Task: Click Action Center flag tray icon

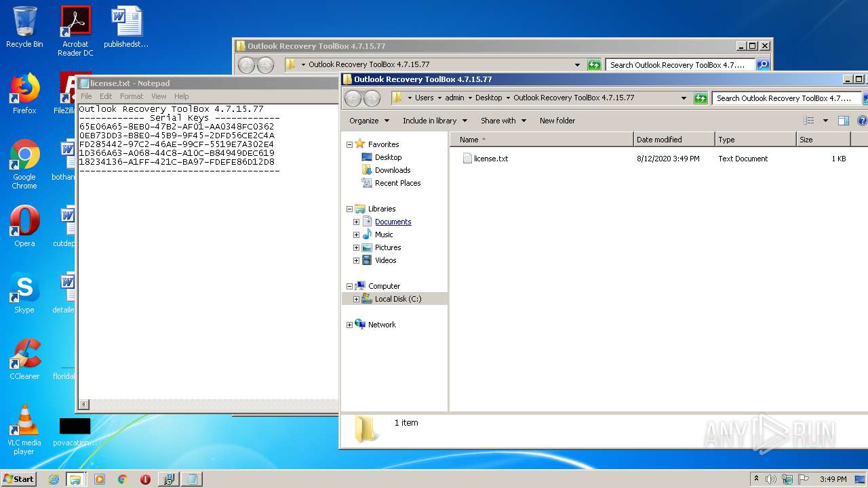Action: click(804, 479)
